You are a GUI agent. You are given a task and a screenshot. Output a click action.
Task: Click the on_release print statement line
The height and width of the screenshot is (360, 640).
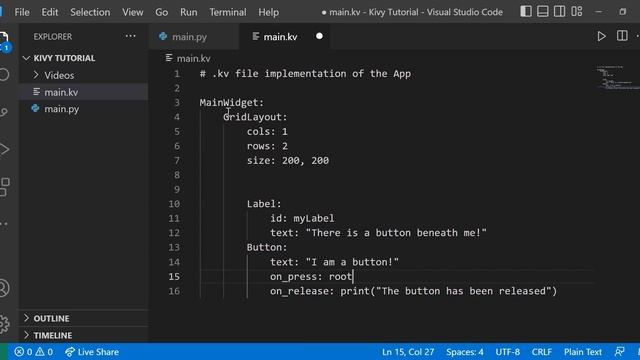[413, 291]
